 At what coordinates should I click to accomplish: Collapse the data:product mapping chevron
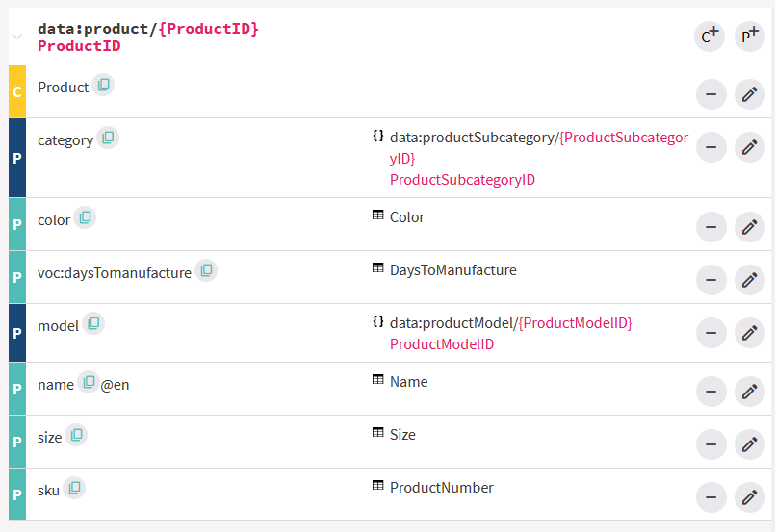[17, 37]
